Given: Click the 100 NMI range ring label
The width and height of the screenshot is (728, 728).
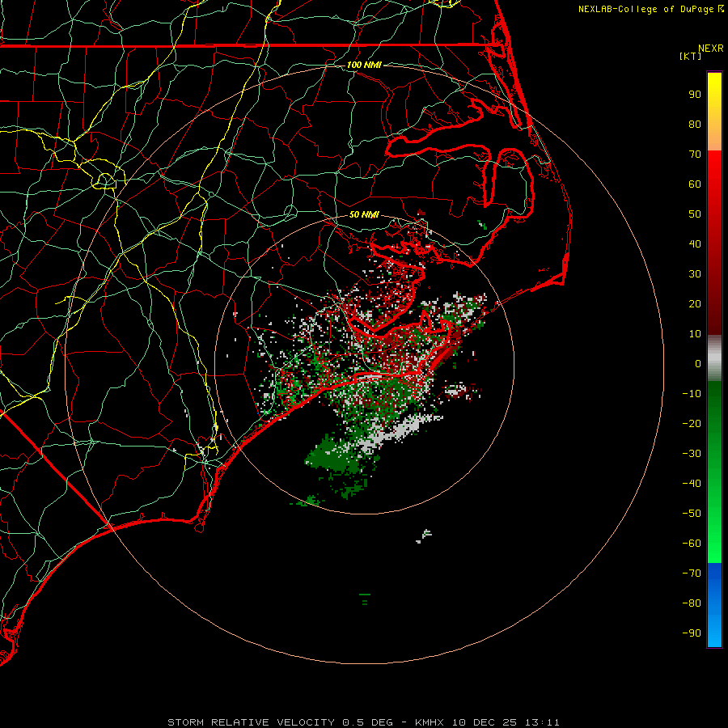Looking at the screenshot, I should point(364,65).
